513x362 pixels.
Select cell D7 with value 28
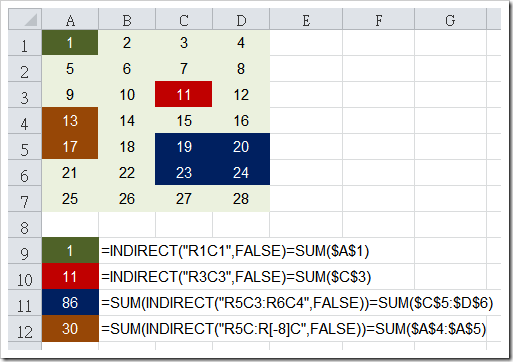coord(241,199)
